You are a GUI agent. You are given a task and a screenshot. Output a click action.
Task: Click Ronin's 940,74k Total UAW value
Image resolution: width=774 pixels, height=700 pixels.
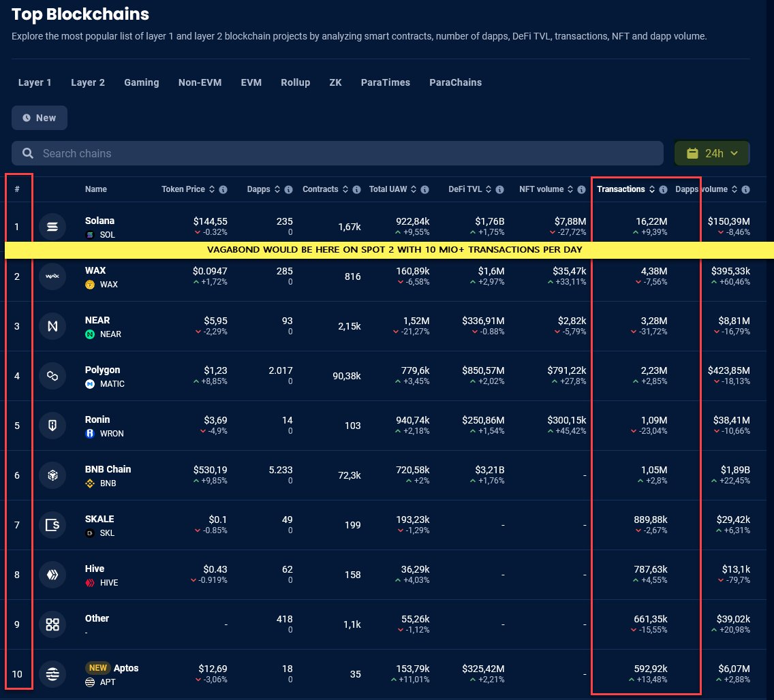click(x=413, y=420)
